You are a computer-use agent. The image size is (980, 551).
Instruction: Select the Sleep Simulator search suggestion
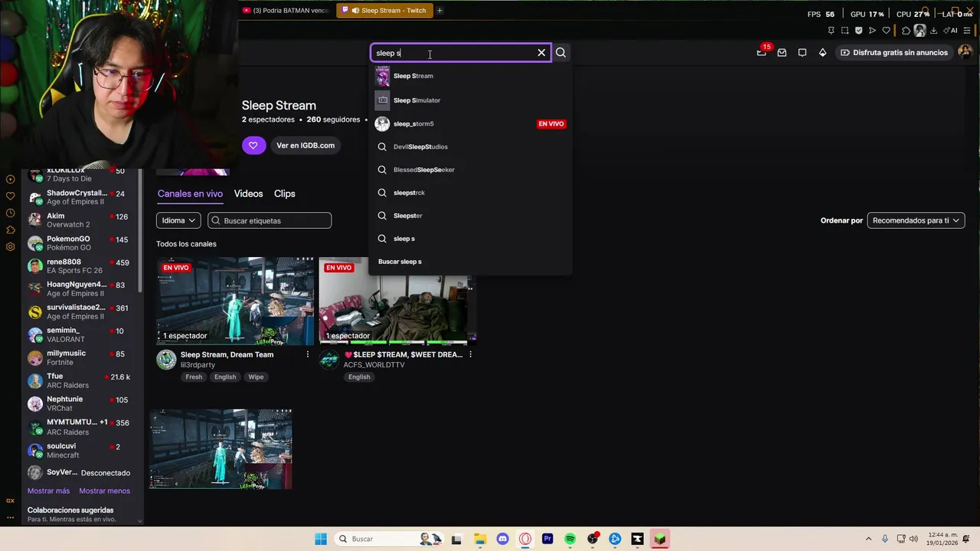click(x=469, y=100)
